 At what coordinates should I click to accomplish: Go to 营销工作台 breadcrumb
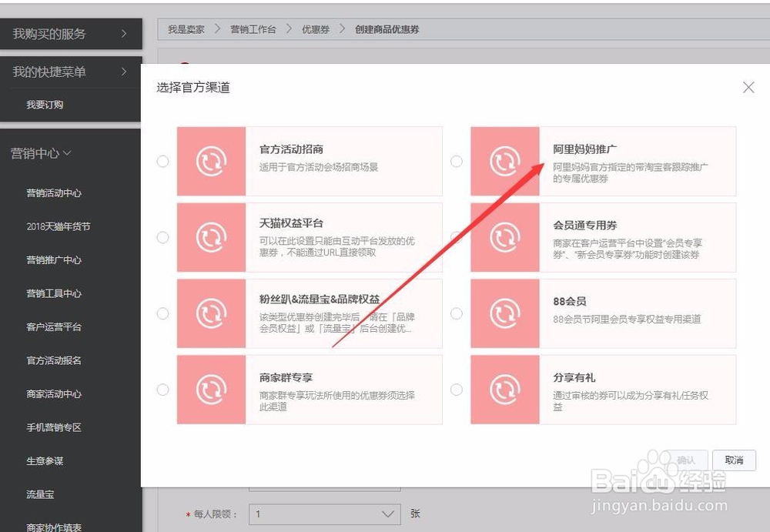(253, 29)
